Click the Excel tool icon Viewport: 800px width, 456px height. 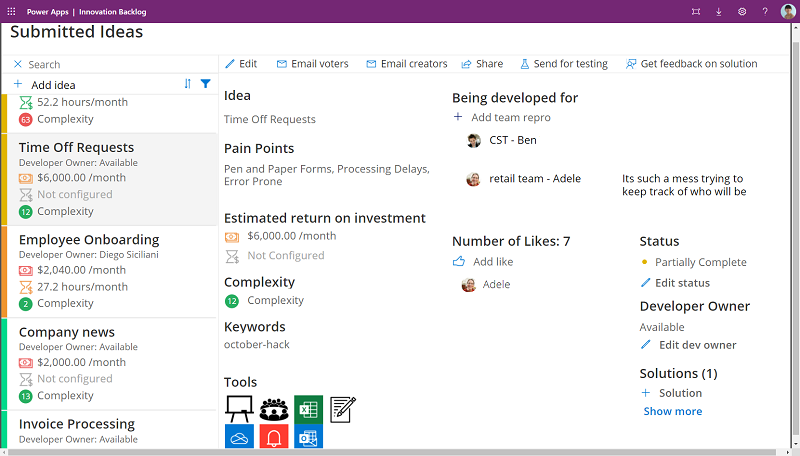[x=309, y=410]
